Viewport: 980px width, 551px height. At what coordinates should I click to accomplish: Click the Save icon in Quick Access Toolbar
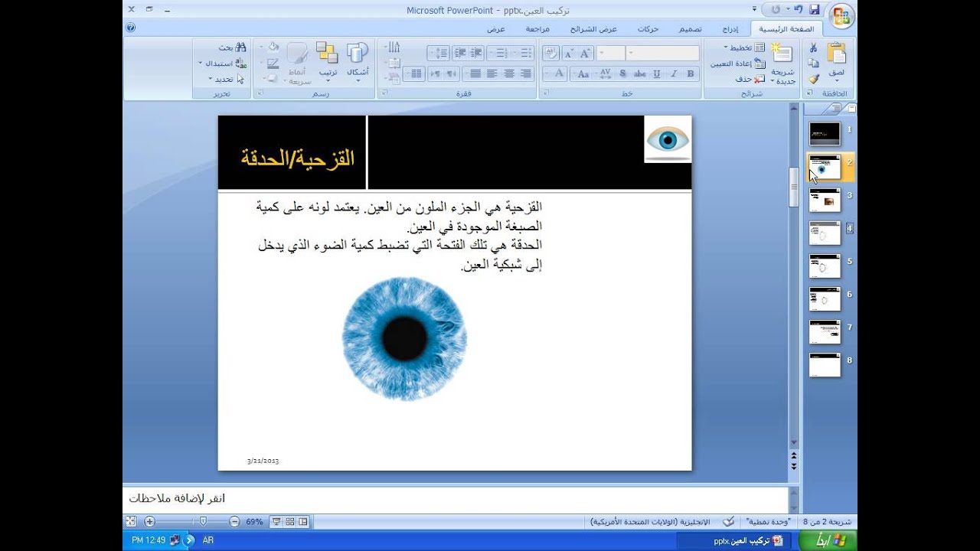814,9
